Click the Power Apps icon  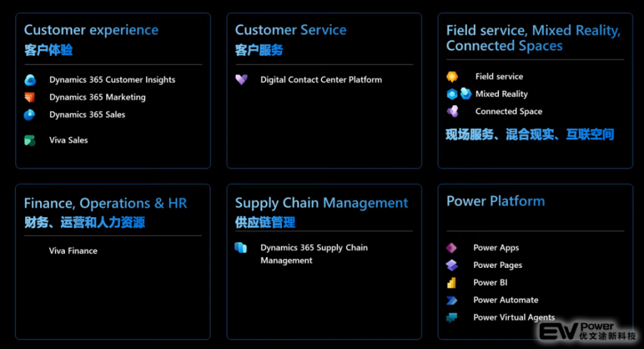click(451, 248)
